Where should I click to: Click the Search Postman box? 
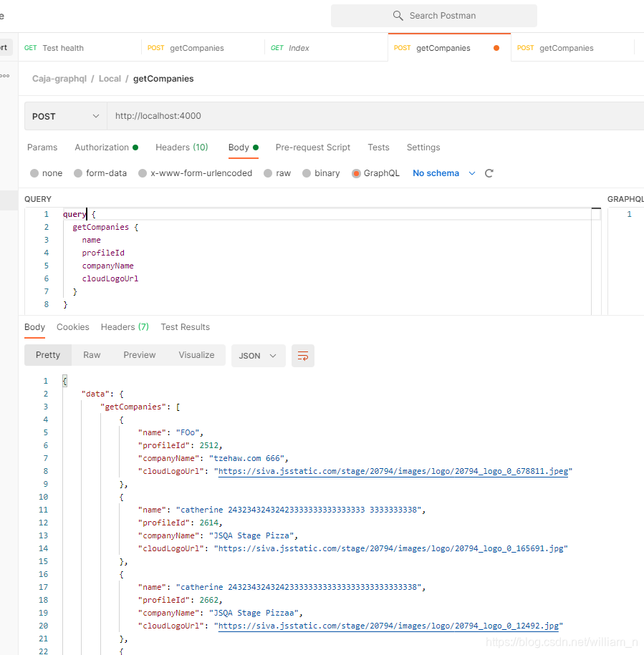click(x=434, y=16)
